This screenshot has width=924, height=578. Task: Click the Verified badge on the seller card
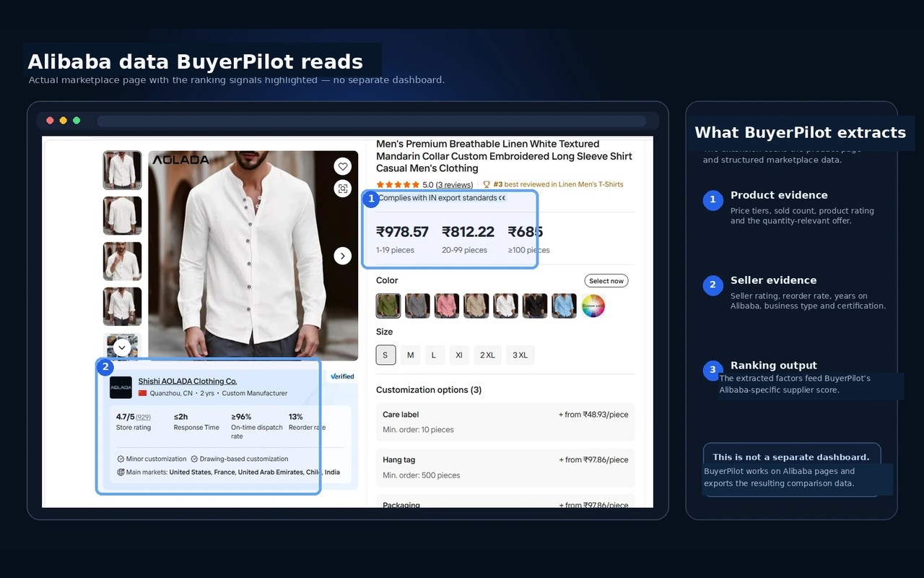pyautogui.click(x=342, y=376)
